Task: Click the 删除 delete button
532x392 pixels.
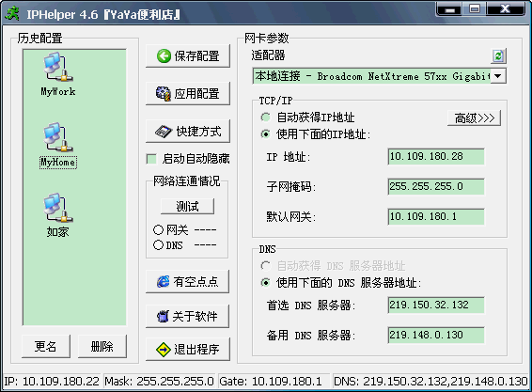Action: click(x=102, y=346)
